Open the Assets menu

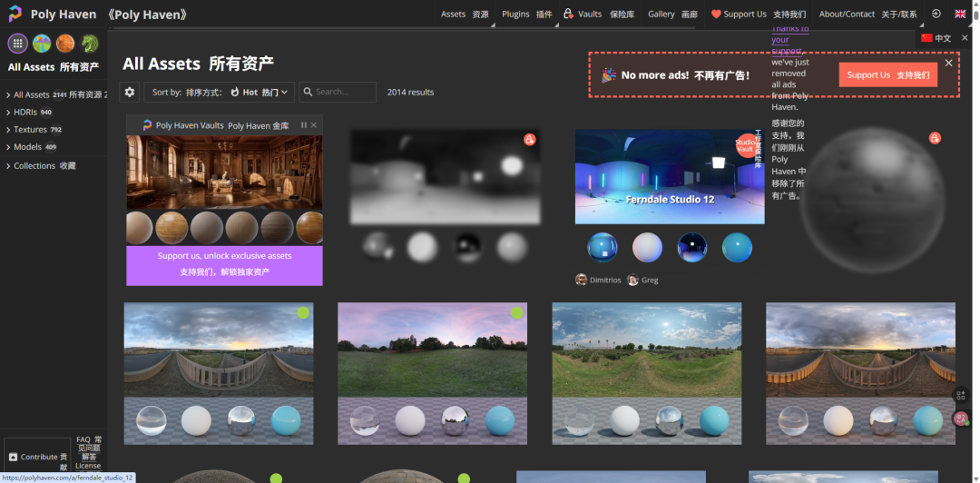point(465,14)
